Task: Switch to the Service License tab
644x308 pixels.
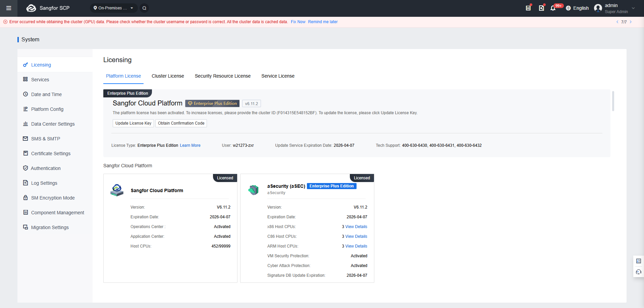Action: pos(278,76)
